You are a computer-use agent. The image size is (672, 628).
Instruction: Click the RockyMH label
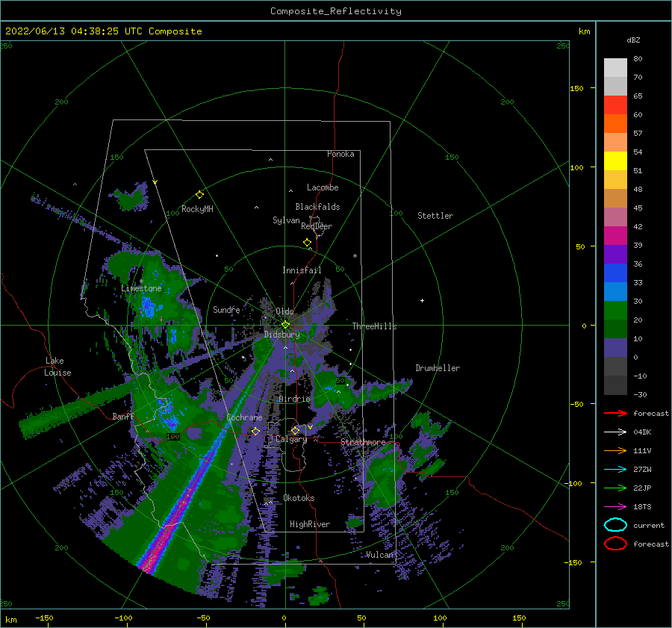[197, 209]
